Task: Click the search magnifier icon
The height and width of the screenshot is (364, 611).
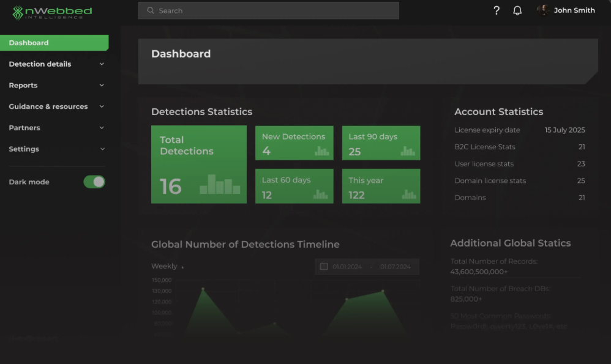Action: click(x=151, y=10)
